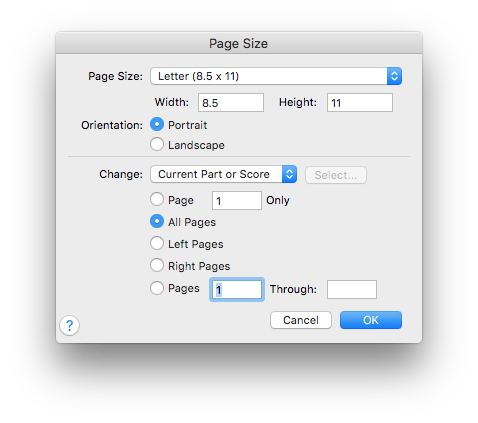The width and height of the screenshot is (478, 423).
Task: Pick the Right Pages radio button
Action: (x=157, y=266)
